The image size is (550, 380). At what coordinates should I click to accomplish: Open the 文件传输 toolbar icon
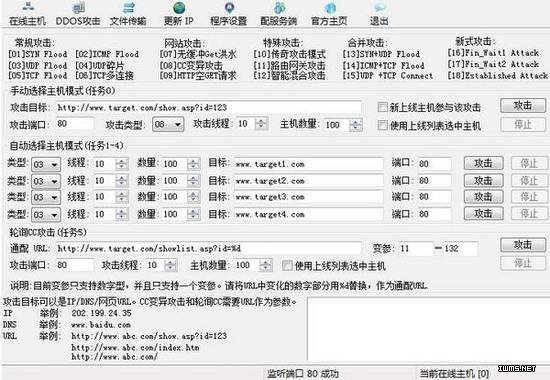(128, 14)
